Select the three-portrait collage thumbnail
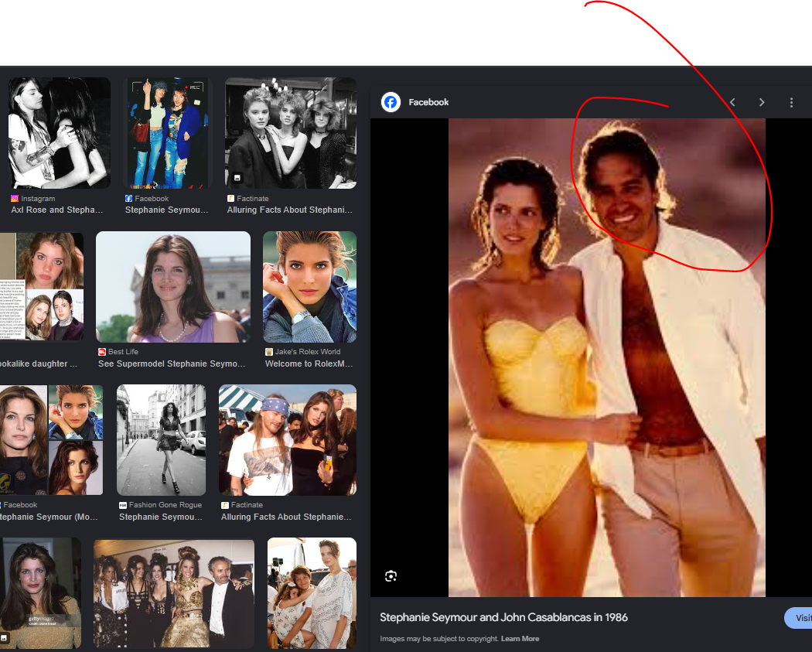 coord(51,439)
